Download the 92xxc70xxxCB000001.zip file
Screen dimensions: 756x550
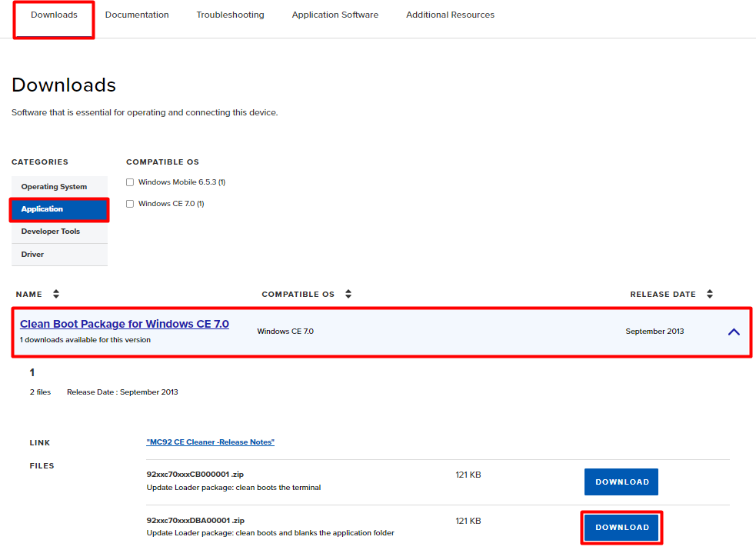tap(621, 482)
